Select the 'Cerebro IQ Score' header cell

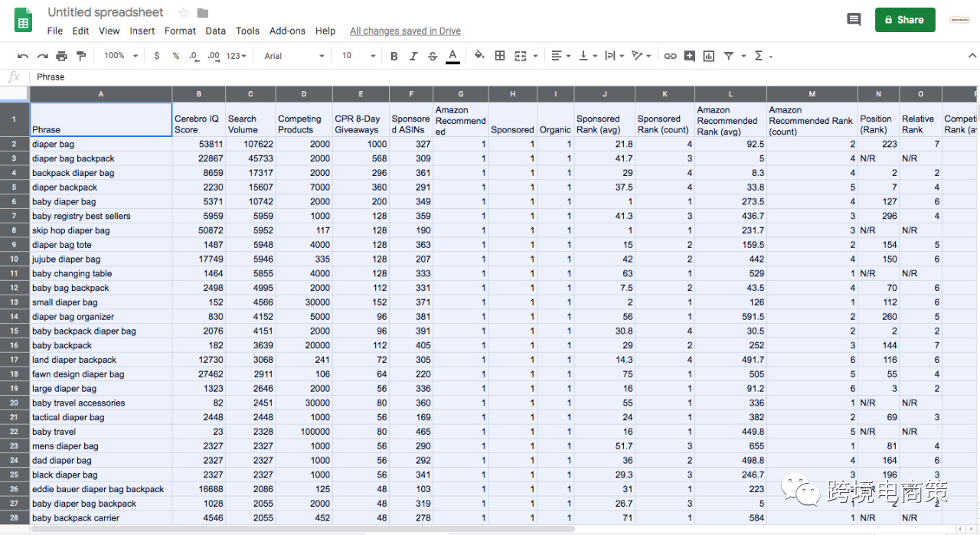(x=199, y=119)
